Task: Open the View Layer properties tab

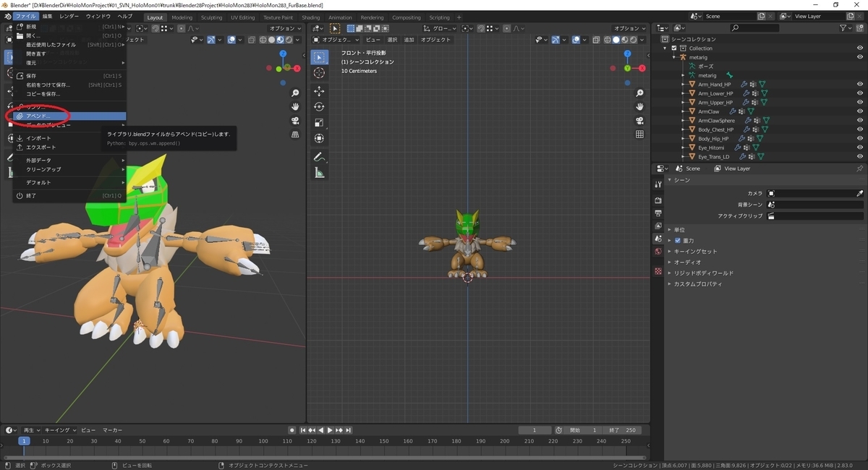Action: pos(658,226)
